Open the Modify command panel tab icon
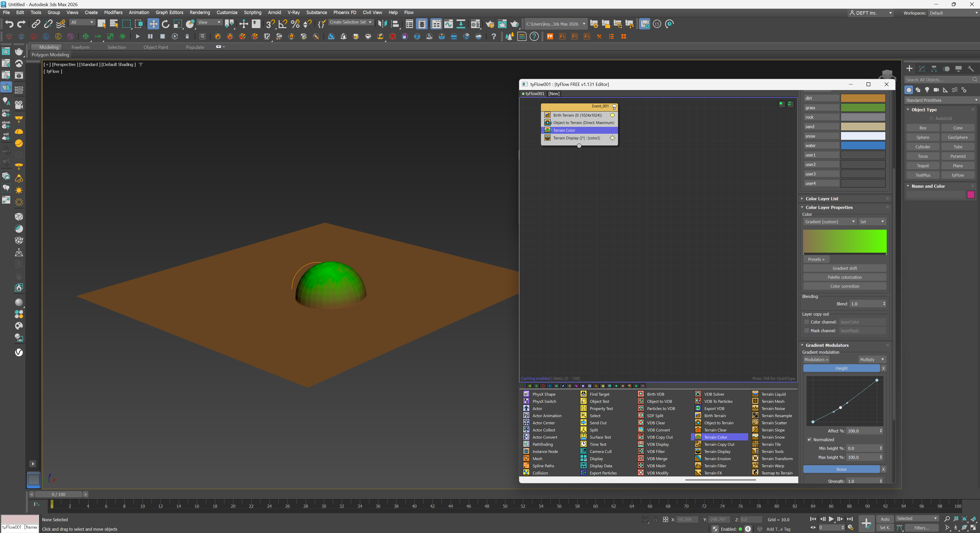Screen dimensions: 980x533 (922, 69)
